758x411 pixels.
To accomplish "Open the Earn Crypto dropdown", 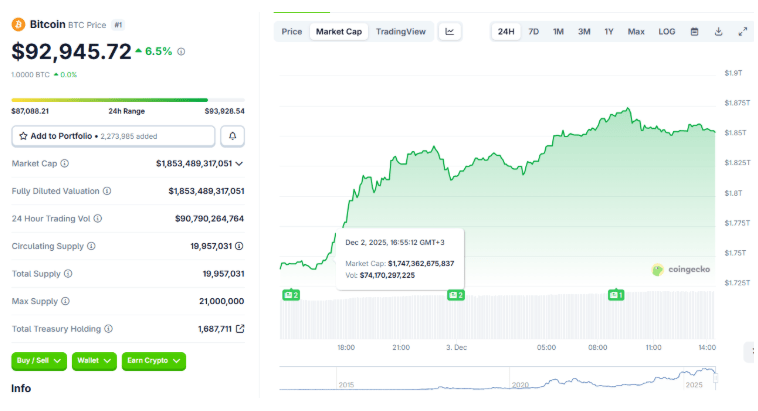I will (x=154, y=360).
